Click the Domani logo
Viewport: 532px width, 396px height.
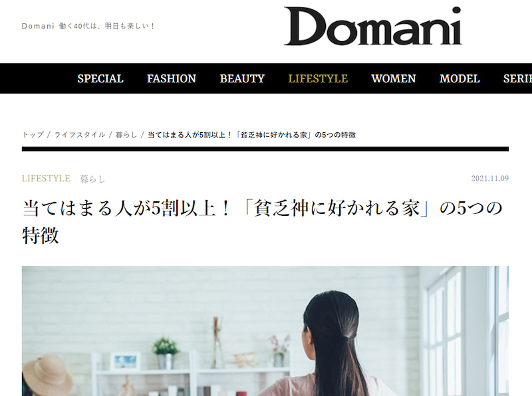point(372,26)
